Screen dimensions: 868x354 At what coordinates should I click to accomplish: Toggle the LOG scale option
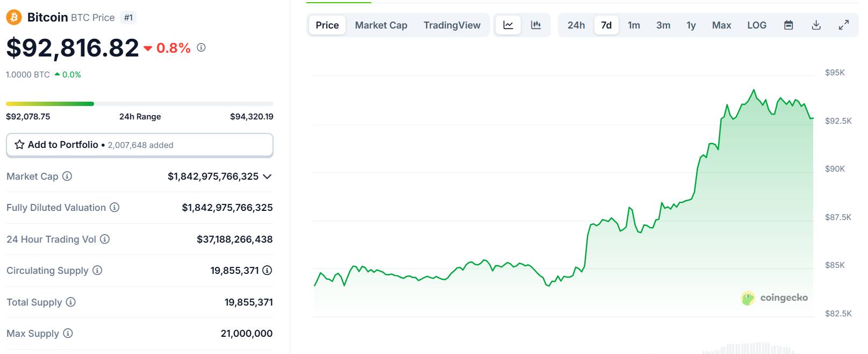pos(757,25)
